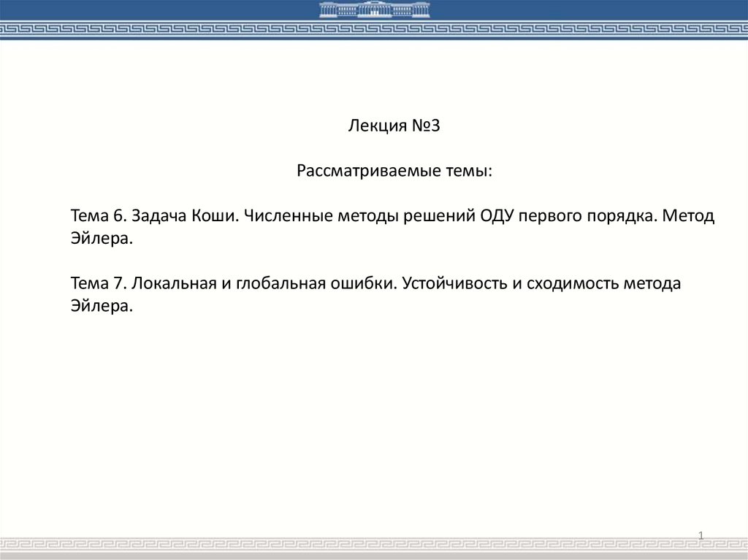Click the university building logo in header
The width and height of the screenshot is (748, 560).
(375, 9)
